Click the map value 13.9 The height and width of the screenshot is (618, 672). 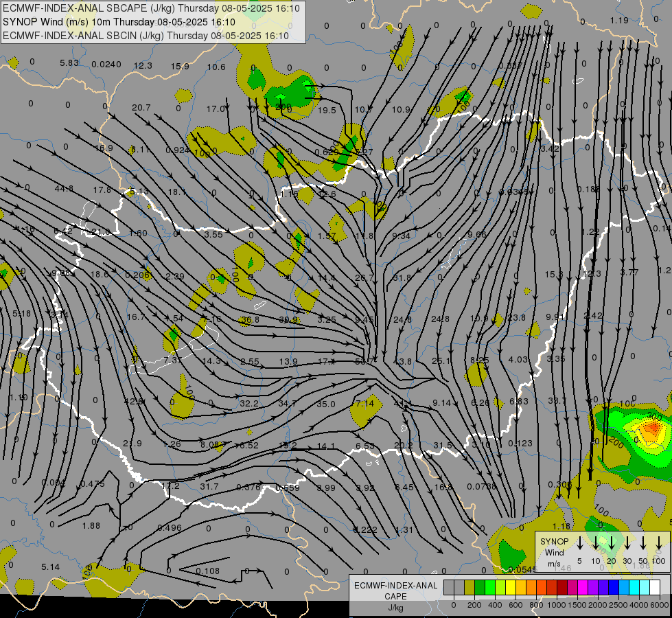[x=288, y=362]
